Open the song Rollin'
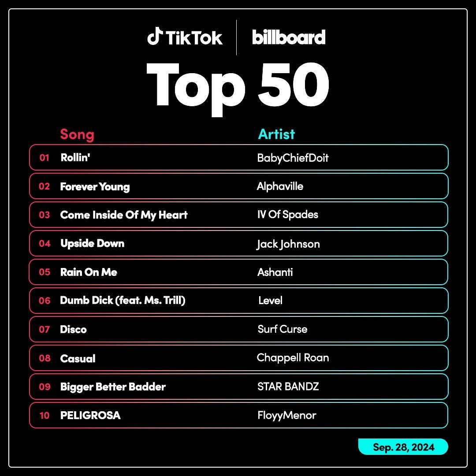 75,157
